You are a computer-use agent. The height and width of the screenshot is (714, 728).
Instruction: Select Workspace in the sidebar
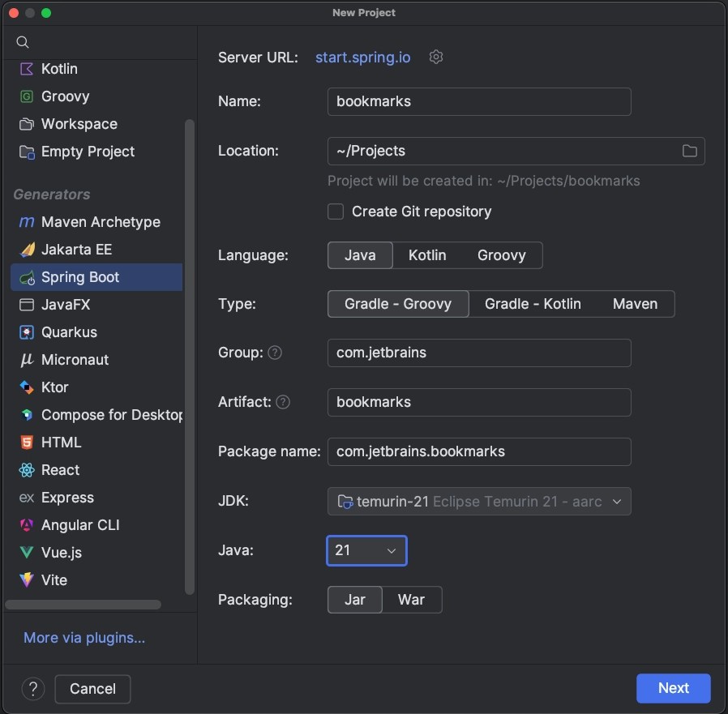click(77, 124)
